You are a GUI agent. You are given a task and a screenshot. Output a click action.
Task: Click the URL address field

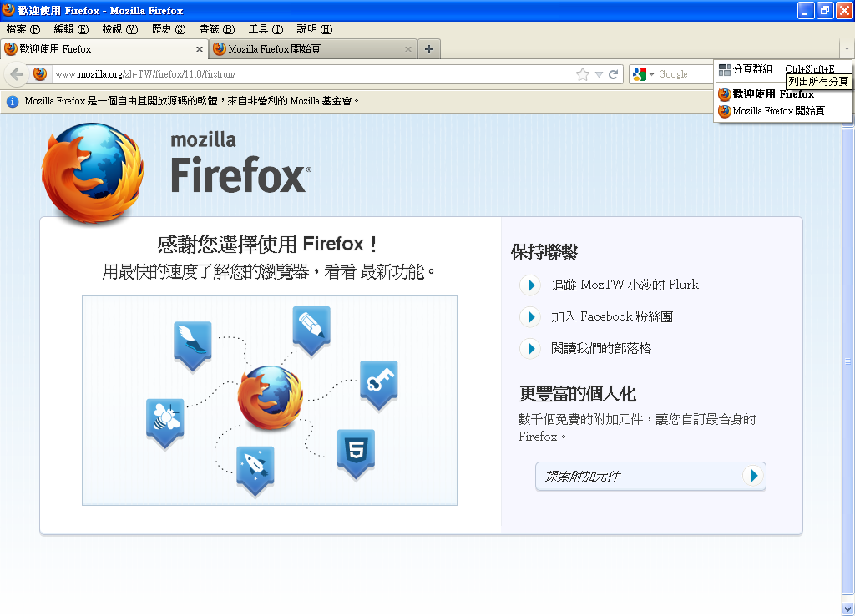click(x=314, y=74)
